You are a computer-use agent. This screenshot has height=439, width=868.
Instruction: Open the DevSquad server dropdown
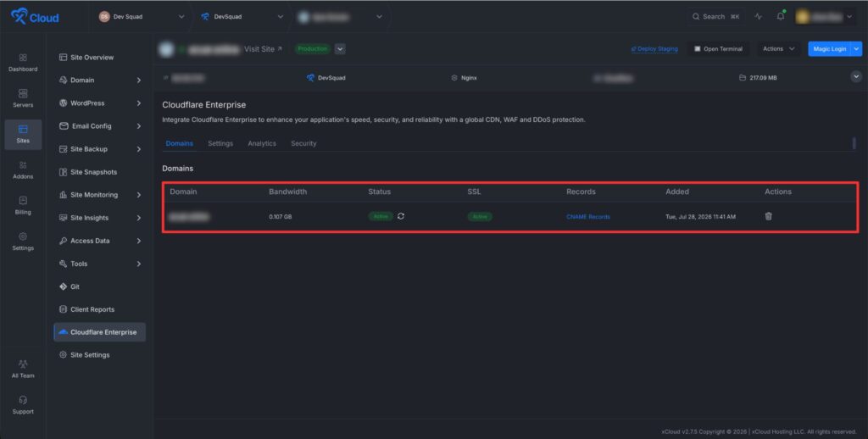click(x=242, y=17)
